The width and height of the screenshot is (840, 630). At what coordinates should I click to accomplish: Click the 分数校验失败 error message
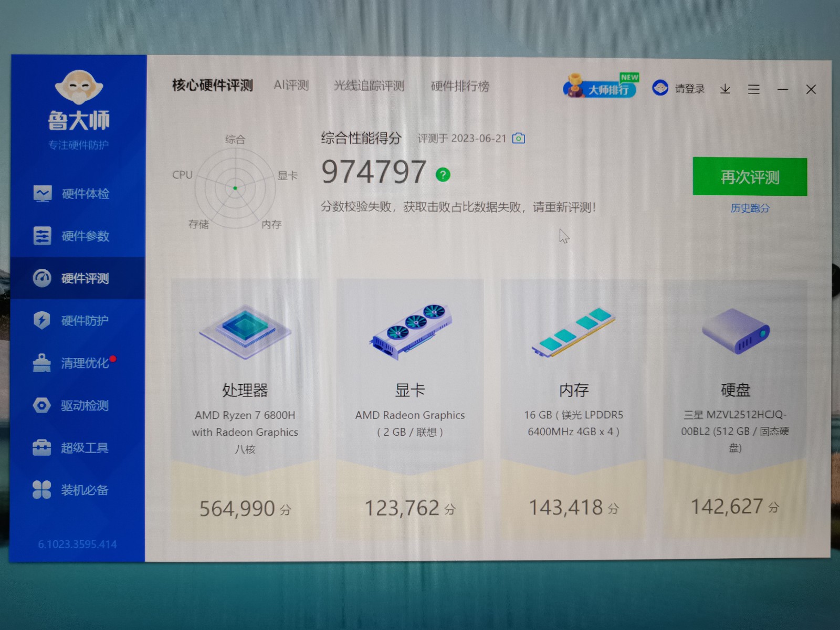(458, 207)
